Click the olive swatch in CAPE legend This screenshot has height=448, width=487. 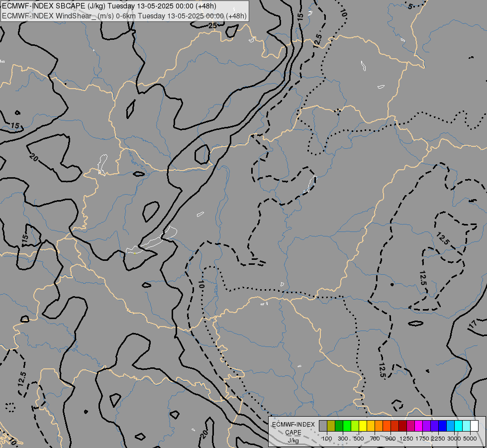pyautogui.click(x=331, y=426)
